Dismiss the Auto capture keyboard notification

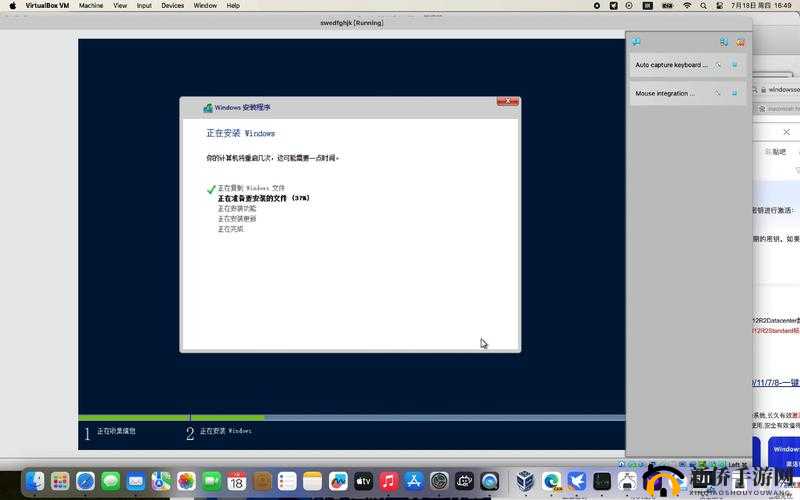click(x=735, y=65)
